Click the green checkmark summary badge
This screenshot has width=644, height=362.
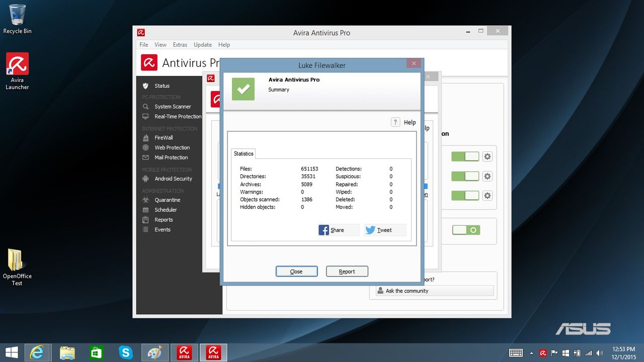(x=243, y=88)
